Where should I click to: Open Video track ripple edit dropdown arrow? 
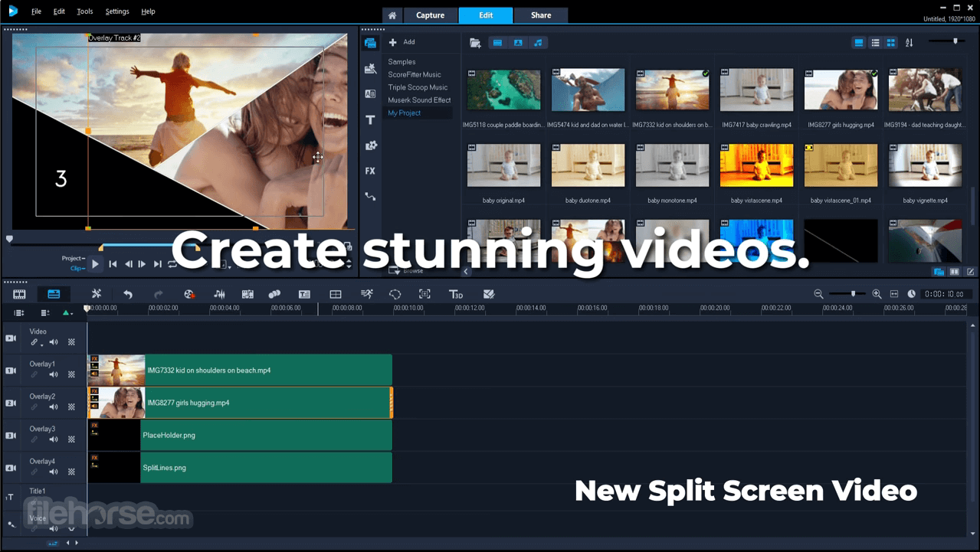[x=41, y=345]
